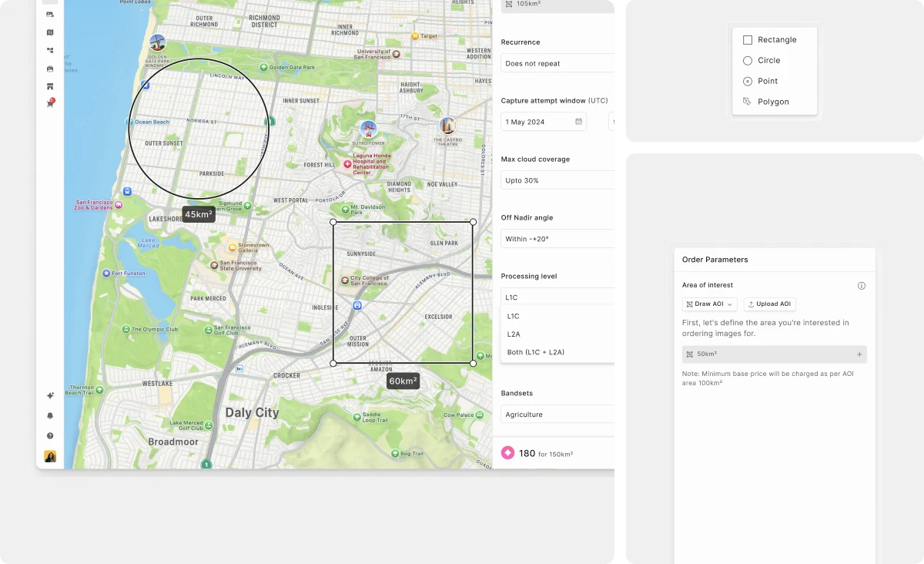924x564 pixels.
Task: Click the Daly City map label
Action: pos(252,413)
